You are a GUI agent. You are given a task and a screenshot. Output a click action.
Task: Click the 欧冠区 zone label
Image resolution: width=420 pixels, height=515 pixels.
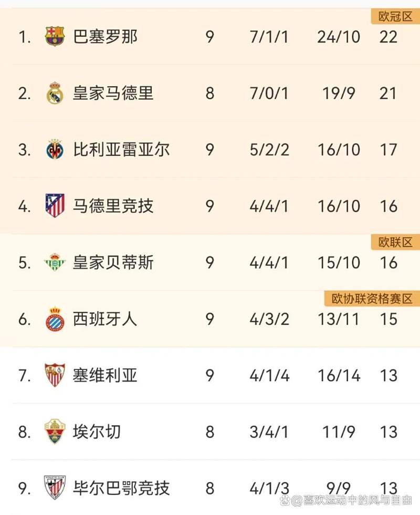pyautogui.click(x=395, y=17)
